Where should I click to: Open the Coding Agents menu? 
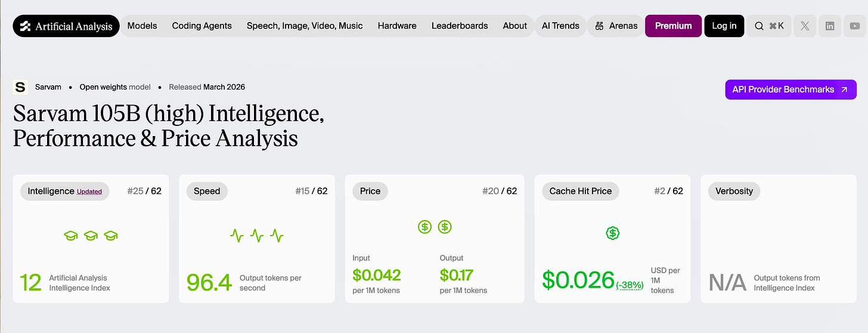[202, 26]
